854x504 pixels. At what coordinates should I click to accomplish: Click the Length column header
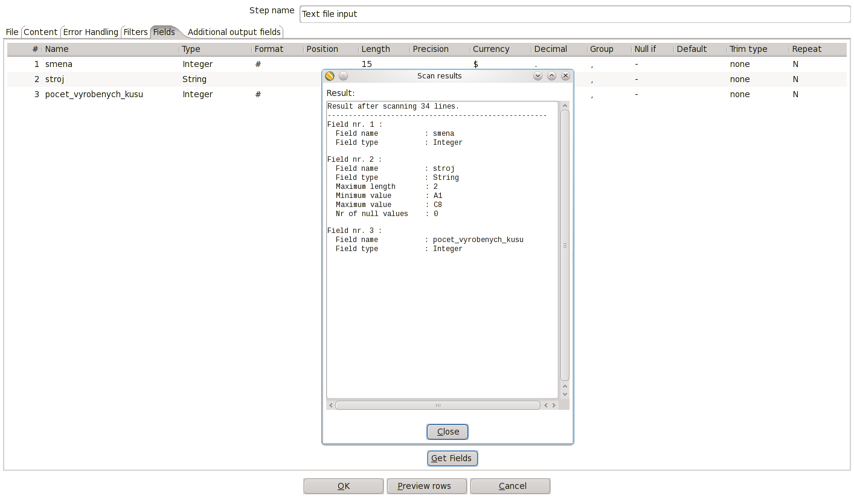click(x=384, y=49)
